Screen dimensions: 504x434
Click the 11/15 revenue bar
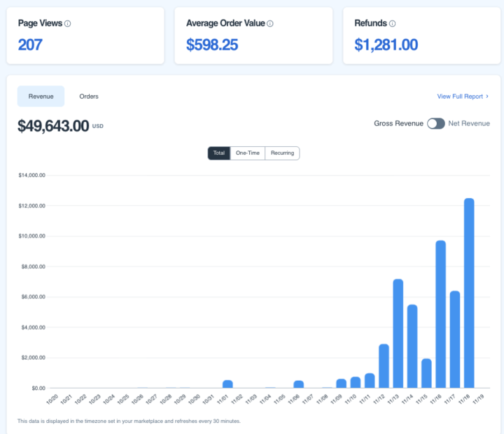pyautogui.click(x=426, y=373)
